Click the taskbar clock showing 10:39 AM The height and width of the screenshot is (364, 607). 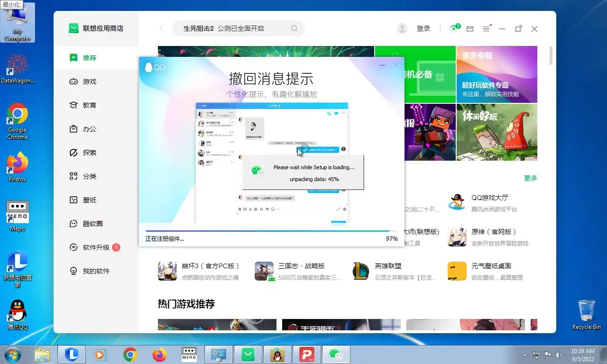point(583,355)
